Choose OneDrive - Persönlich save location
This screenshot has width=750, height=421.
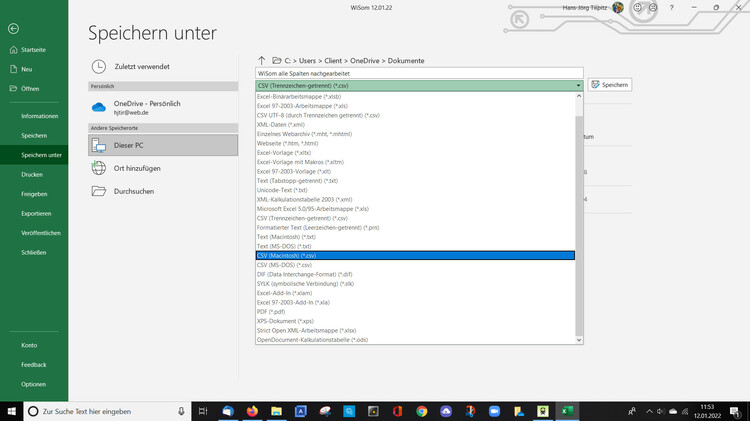click(163, 108)
